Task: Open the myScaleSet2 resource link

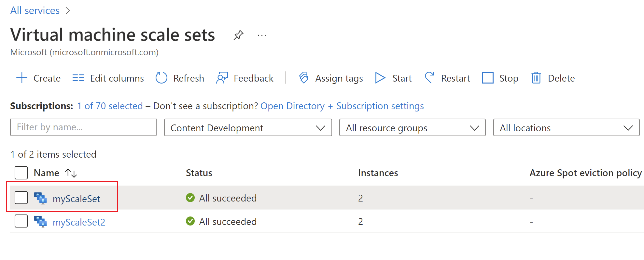Action: click(79, 222)
